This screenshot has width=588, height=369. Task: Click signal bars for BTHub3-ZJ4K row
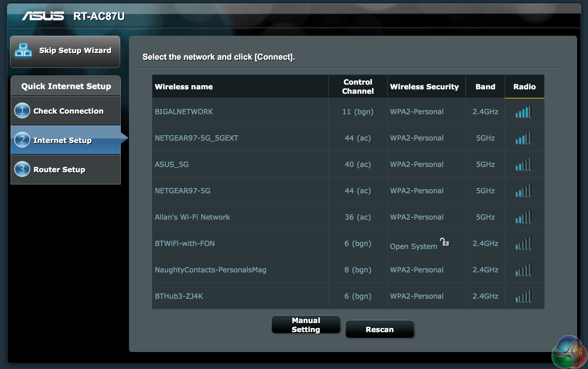524,296
